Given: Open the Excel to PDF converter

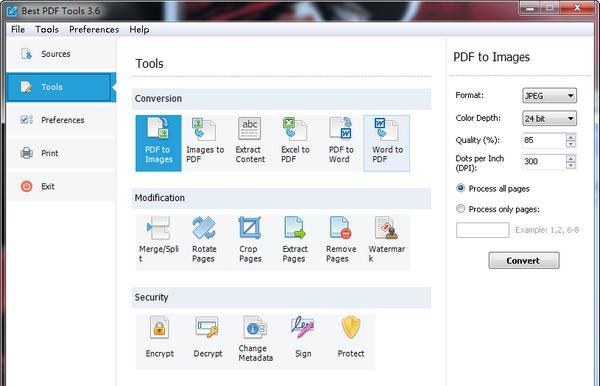Looking at the screenshot, I should [295, 143].
